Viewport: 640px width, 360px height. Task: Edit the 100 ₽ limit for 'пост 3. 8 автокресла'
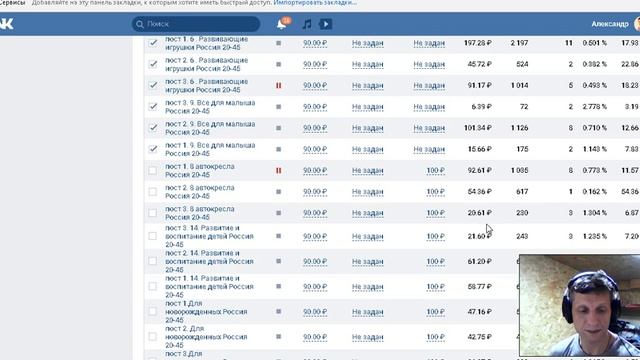(x=435, y=213)
